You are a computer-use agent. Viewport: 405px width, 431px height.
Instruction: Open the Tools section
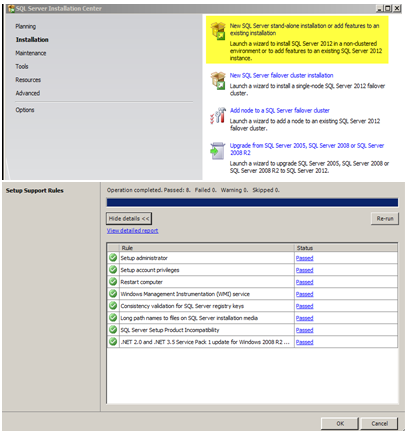pos(22,66)
